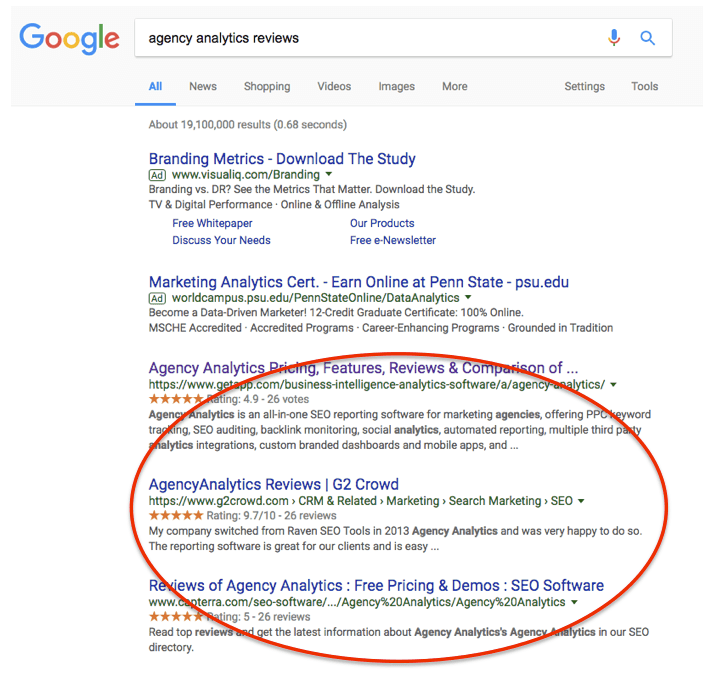The image size is (703, 683).
Task: Click About 19,100,000 results text
Action: coord(247,124)
